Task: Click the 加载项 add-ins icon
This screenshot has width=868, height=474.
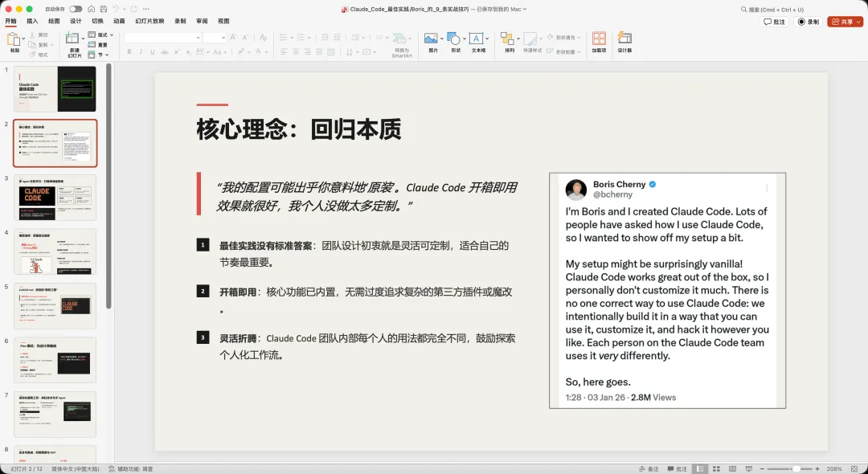Action: (599, 39)
